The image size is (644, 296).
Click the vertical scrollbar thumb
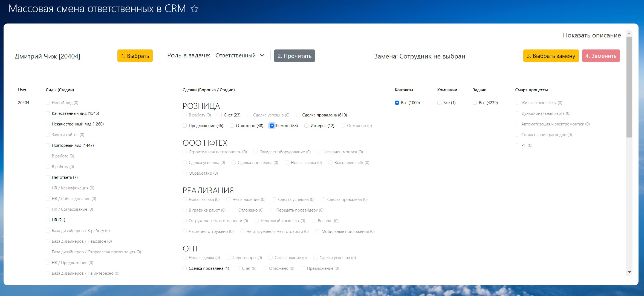pos(629,87)
